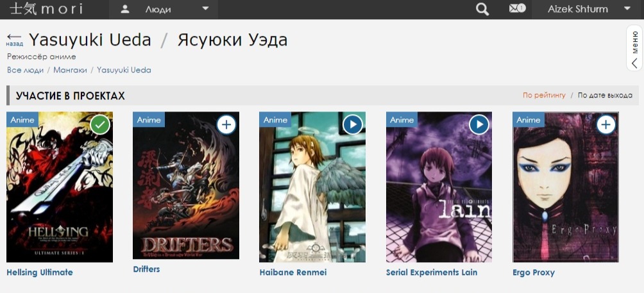
Task: Toggle the green checkmark on Hellsing Ultimate
Action: pyautogui.click(x=100, y=124)
